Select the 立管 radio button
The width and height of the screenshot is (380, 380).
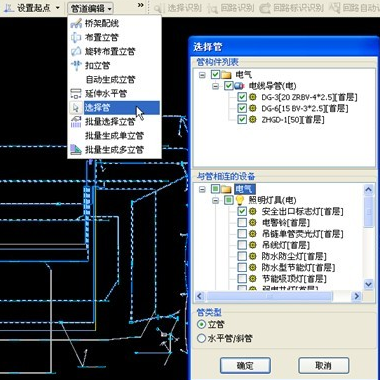201,324
